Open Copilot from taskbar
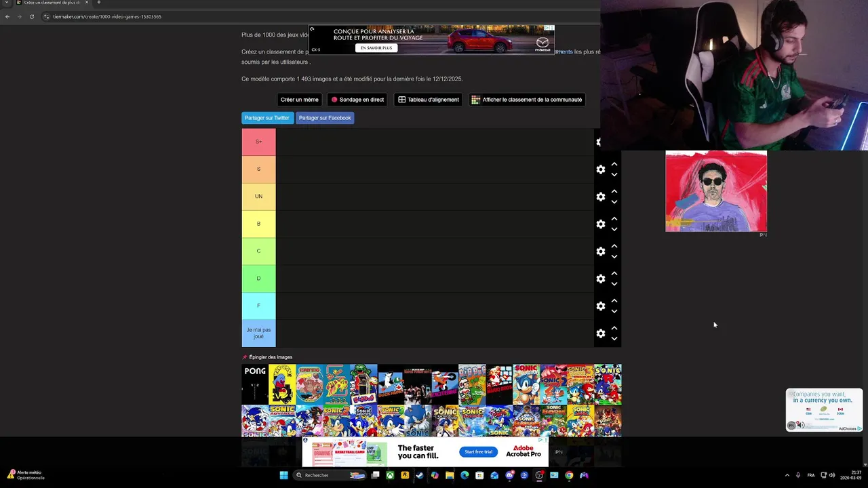The image size is (868, 488). tap(435, 475)
